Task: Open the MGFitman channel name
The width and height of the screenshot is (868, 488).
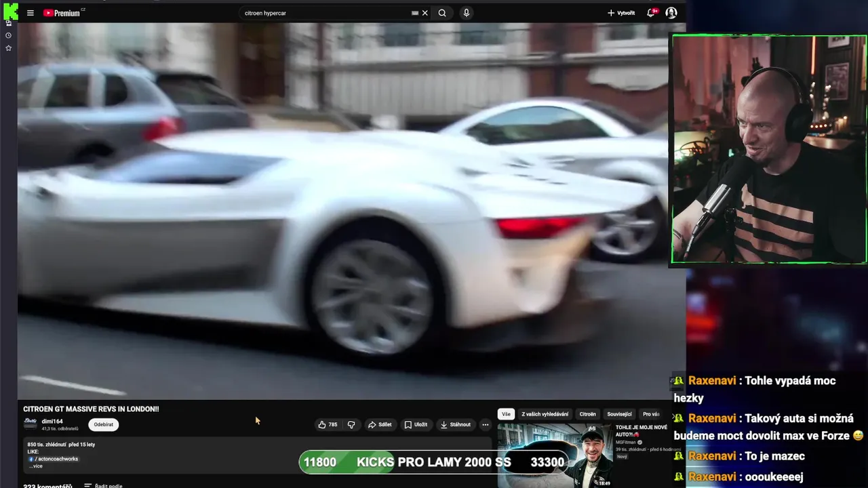Action: pos(627,442)
